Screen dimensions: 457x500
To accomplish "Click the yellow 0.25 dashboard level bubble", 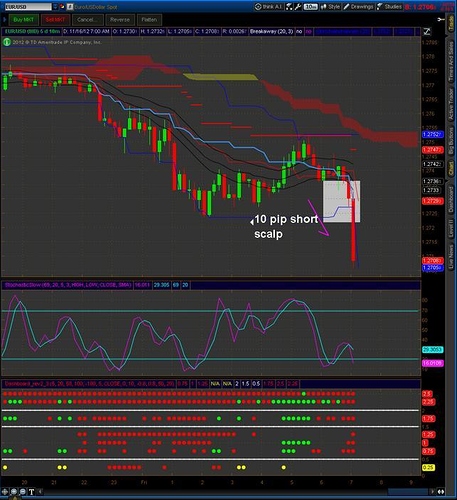I will tap(429, 468).
